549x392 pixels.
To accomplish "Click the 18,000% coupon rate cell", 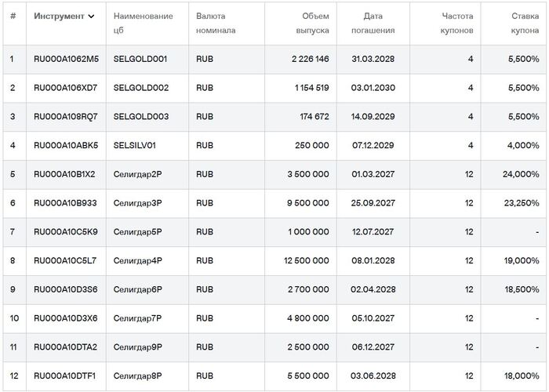I will point(520,376).
